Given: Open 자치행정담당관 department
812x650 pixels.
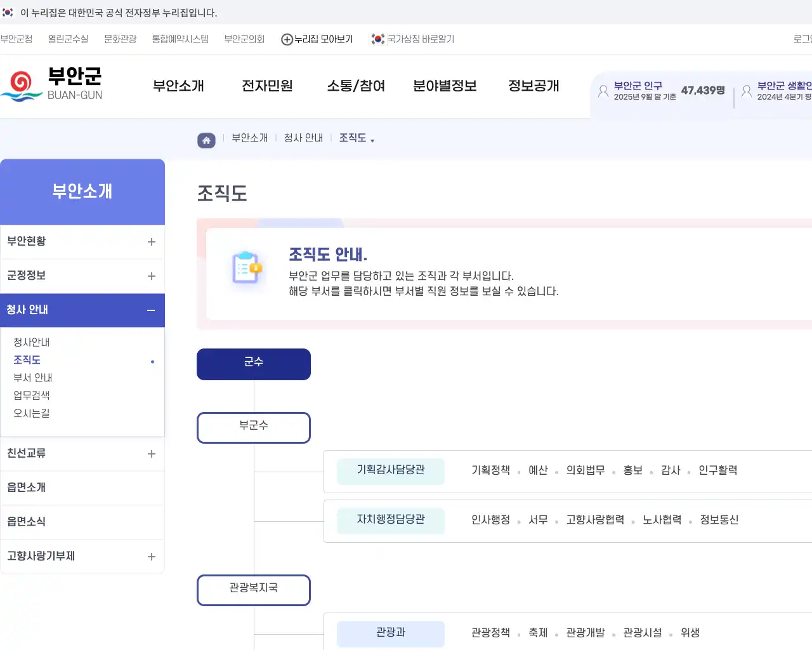Looking at the screenshot, I should (391, 521).
